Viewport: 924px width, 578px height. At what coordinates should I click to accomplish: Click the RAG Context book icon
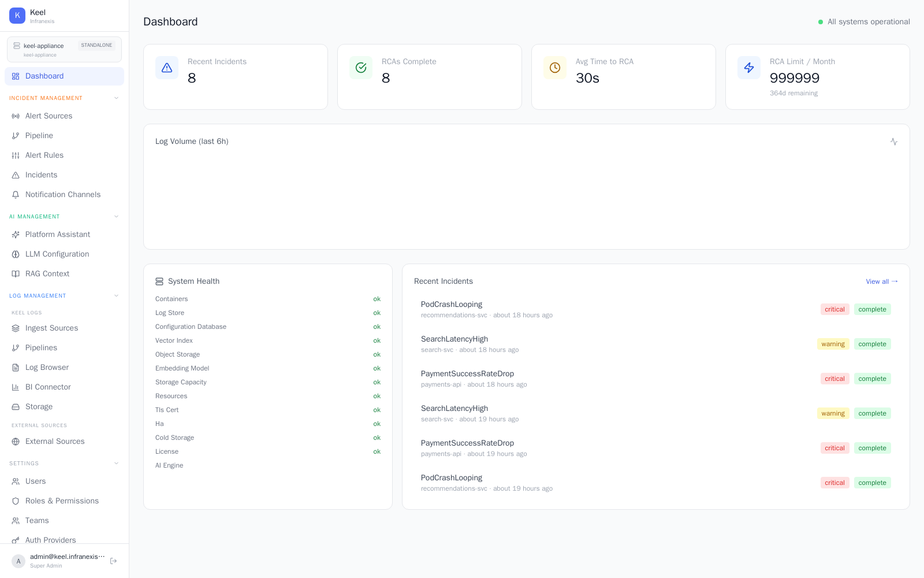(16, 274)
